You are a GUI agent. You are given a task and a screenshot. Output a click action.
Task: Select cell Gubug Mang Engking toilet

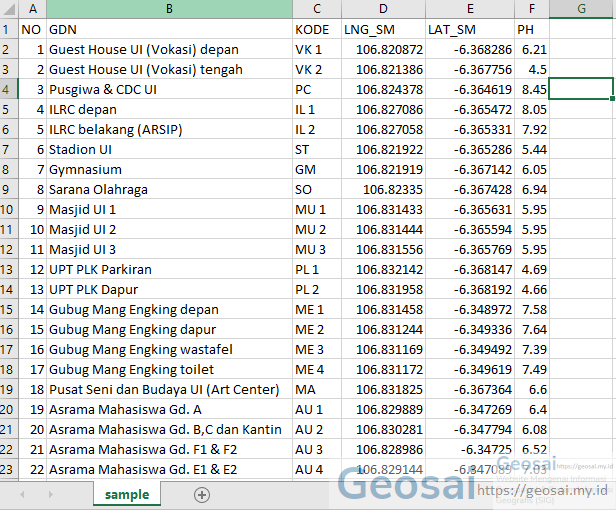pyautogui.click(x=169, y=369)
